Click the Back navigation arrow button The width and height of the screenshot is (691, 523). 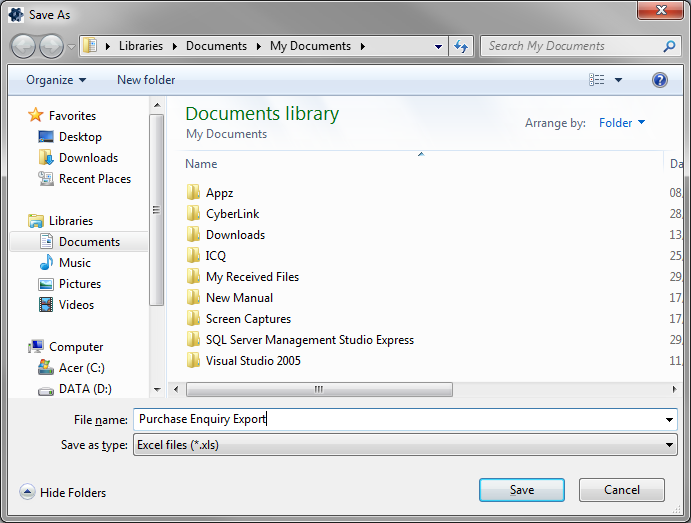[x=23, y=46]
